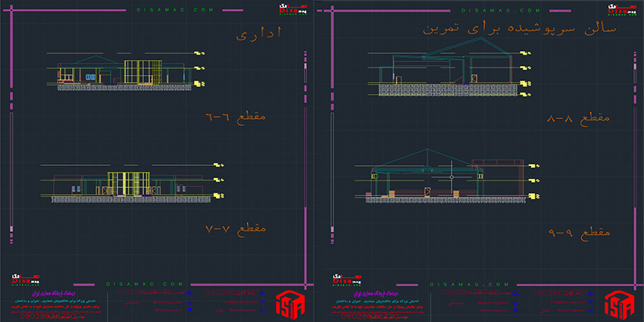Image resolution: width=644 pixels, height=322 pixels.
Task: Select the orange title text "اداری"
Action: coord(254,36)
